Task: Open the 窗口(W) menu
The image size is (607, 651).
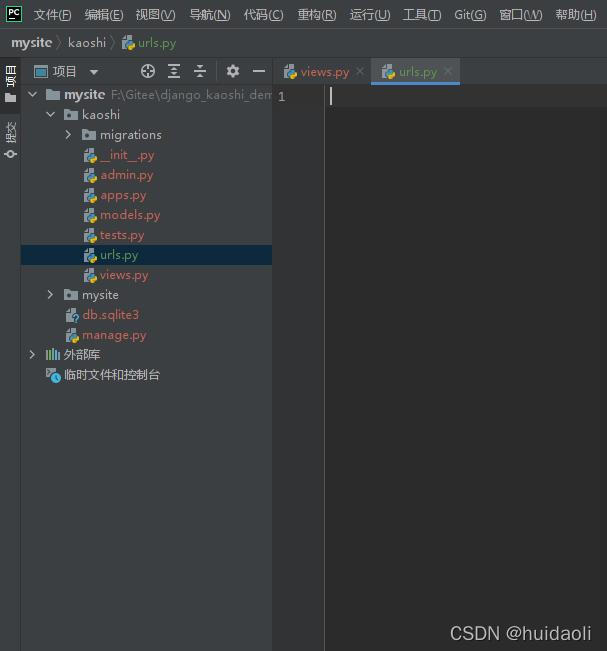Action: pos(521,15)
